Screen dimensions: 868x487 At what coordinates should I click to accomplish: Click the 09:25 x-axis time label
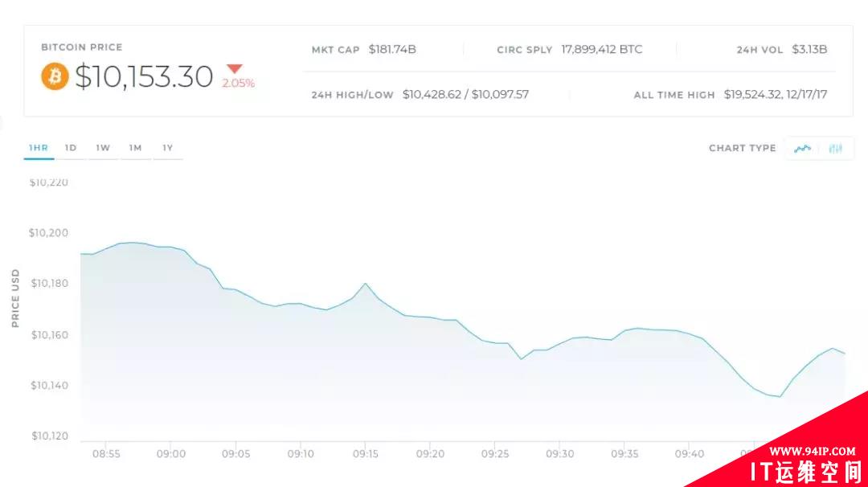[x=495, y=454]
